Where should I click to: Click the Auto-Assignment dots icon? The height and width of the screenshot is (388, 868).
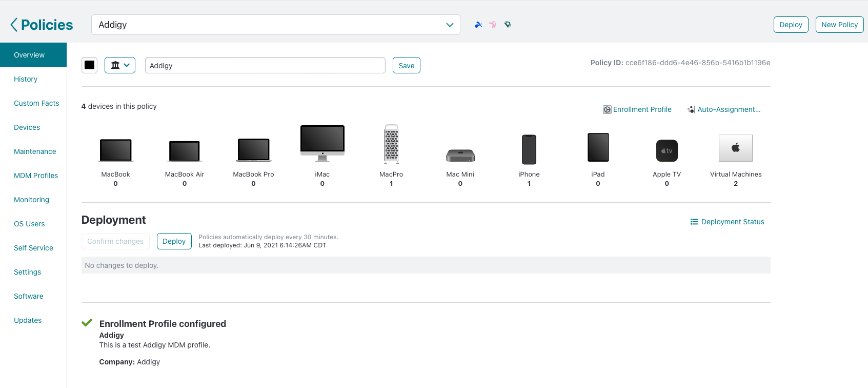click(691, 109)
